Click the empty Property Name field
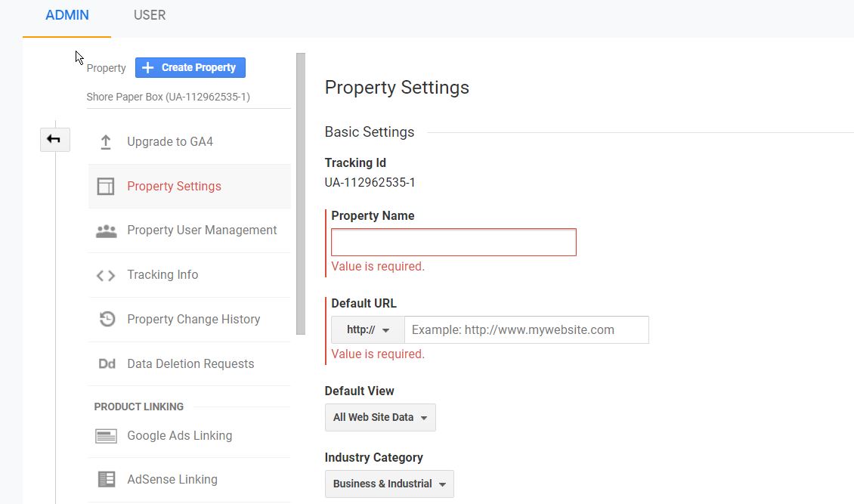Viewport: 854px width, 504px height. click(453, 243)
